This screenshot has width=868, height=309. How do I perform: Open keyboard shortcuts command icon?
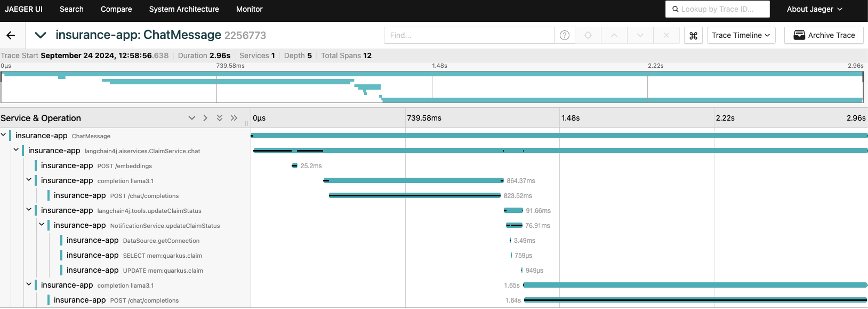tap(693, 35)
